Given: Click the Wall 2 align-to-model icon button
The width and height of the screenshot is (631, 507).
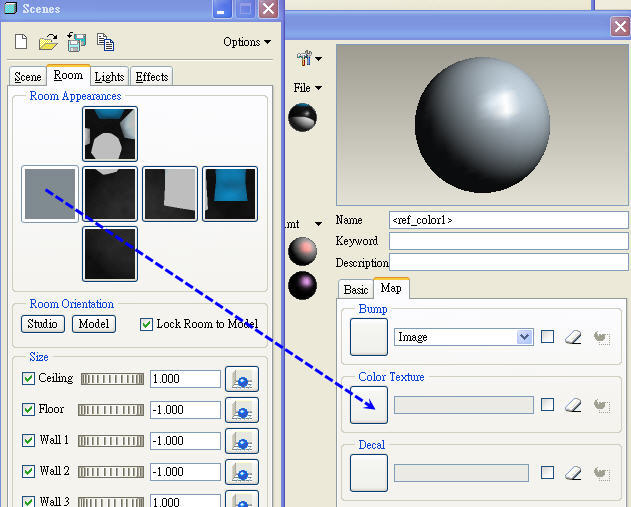Looking at the screenshot, I should click(242, 472).
